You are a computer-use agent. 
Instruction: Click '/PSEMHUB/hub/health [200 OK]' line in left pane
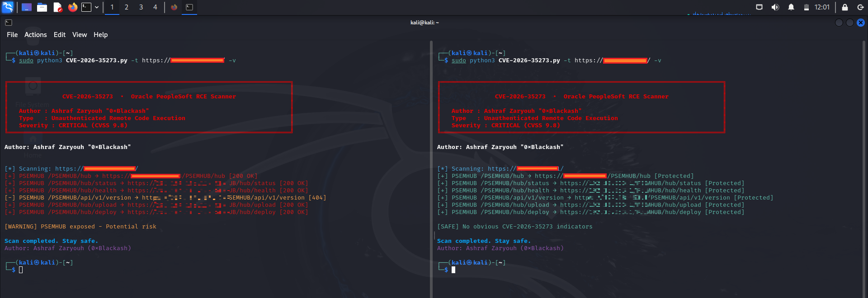[x=156, y=191]
